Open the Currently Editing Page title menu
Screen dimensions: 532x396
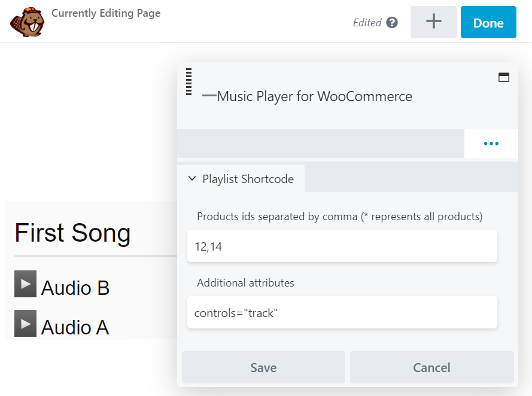pyautogui.click(x=106, y=13)
